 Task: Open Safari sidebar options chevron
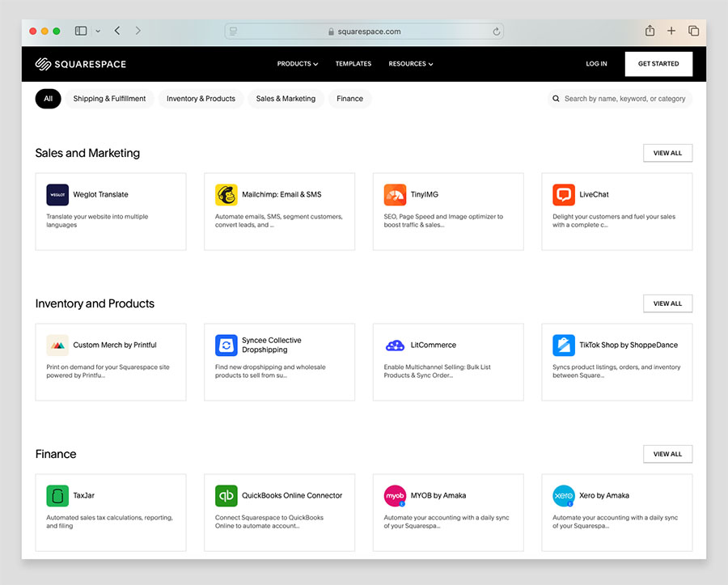[x=98, y=31]
